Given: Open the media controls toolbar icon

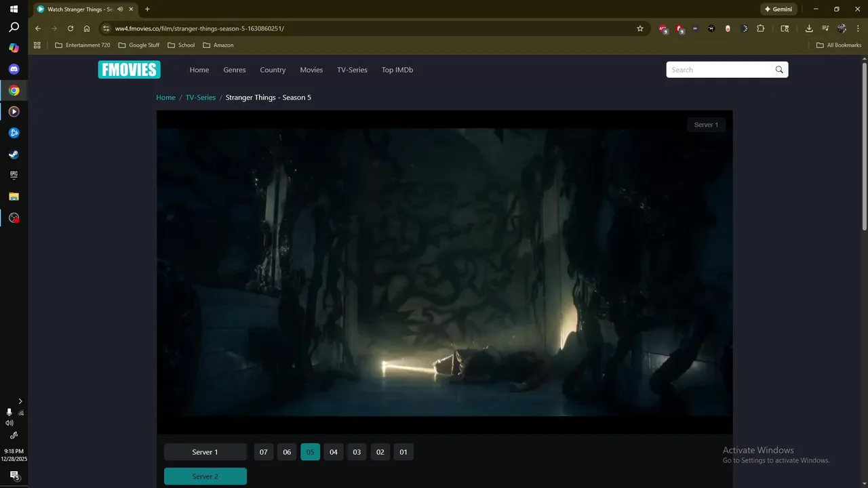Looking at the screenshot, I should 825,28.
